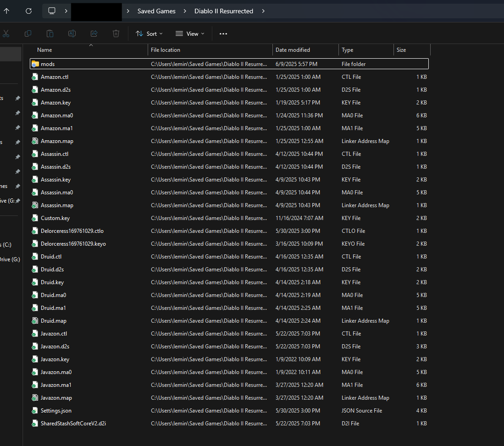504x446 pixels.
Task: Select the Druid.ma0 file name
Action: [x=53, y=295]
